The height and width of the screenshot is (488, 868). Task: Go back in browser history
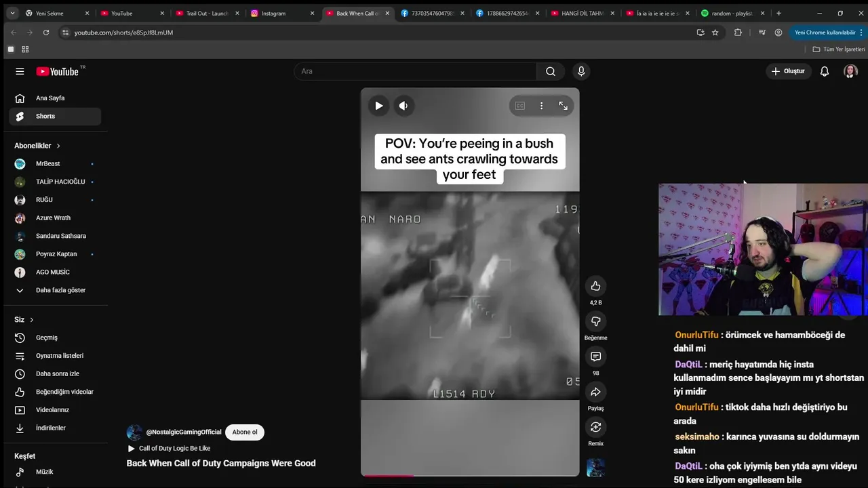tap(13, 33)
